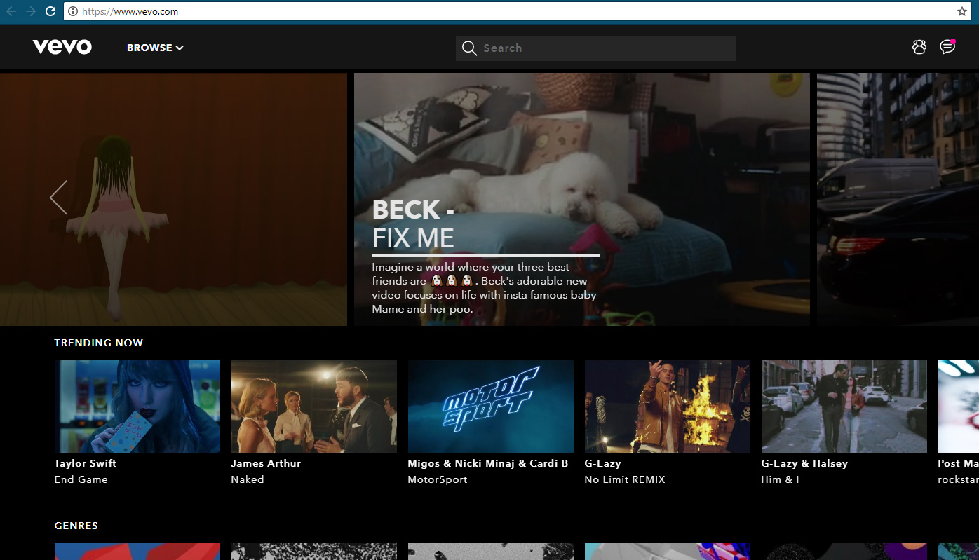Open G-Eazy No Limit REMIX thumbnail
This screenshot has height=560, width=979.
(668, 407)
